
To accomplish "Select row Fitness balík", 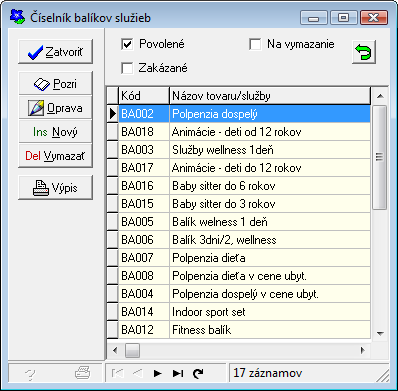I will pos(239,330).
